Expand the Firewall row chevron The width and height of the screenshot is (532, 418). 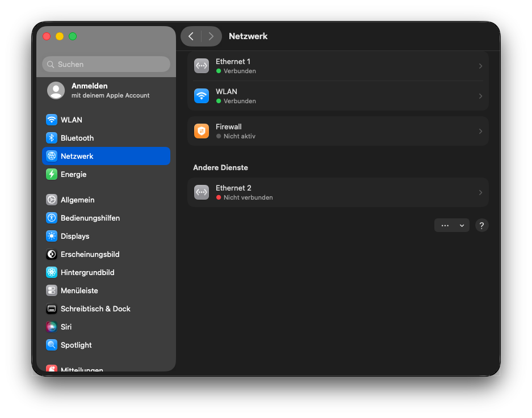click(480, 131)
